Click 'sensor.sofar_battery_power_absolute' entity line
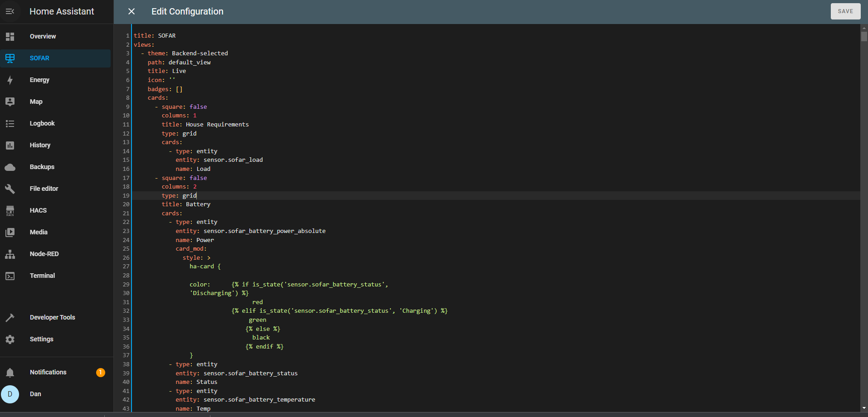 (x=250, y=231)
